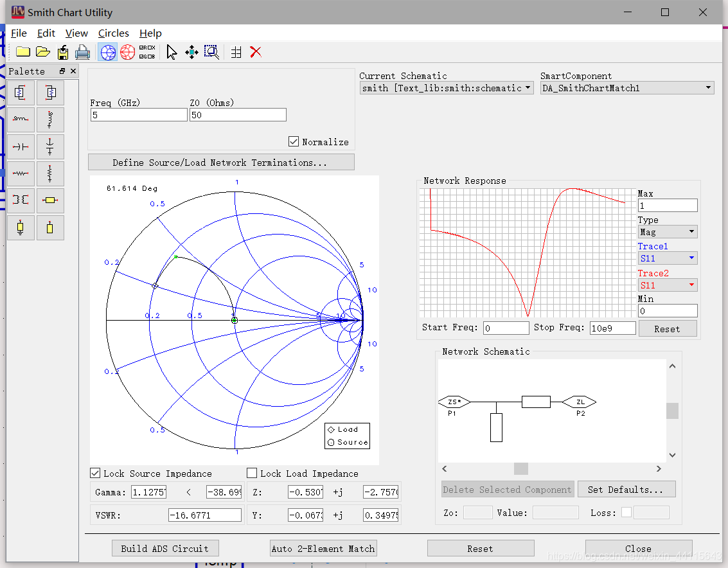The height and width of the screenshot is (568, 728).
Task: Open the Trace2 S11 dropdown
Action: coord(668,285)
